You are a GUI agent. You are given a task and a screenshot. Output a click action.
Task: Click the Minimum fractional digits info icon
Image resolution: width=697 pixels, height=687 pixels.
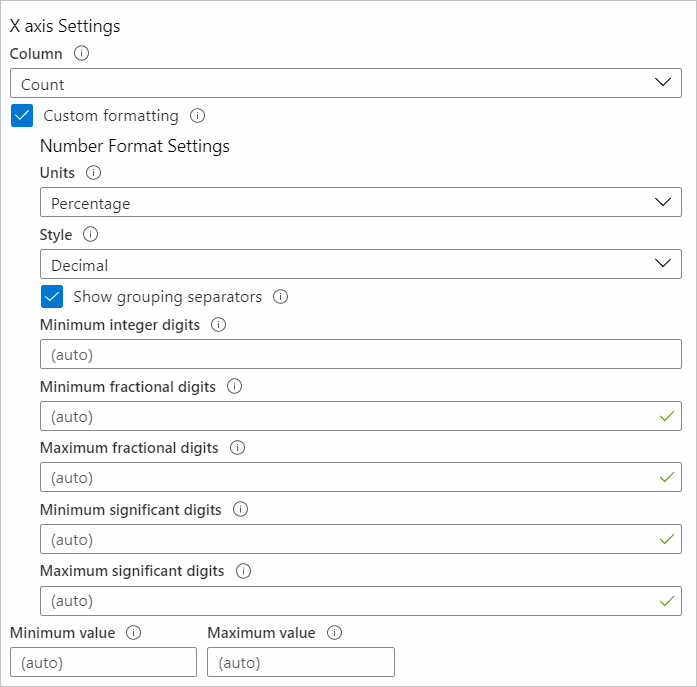coord(235,386)
